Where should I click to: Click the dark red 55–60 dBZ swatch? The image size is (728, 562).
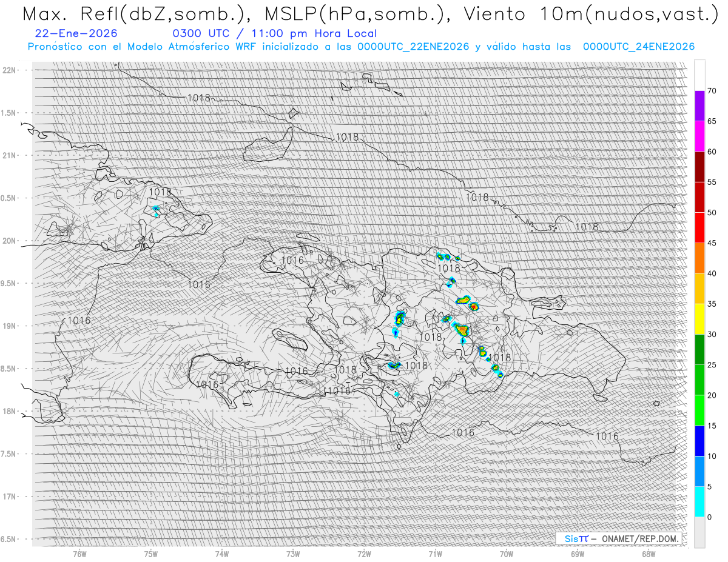pyautogui.click(x=699, y=167)
